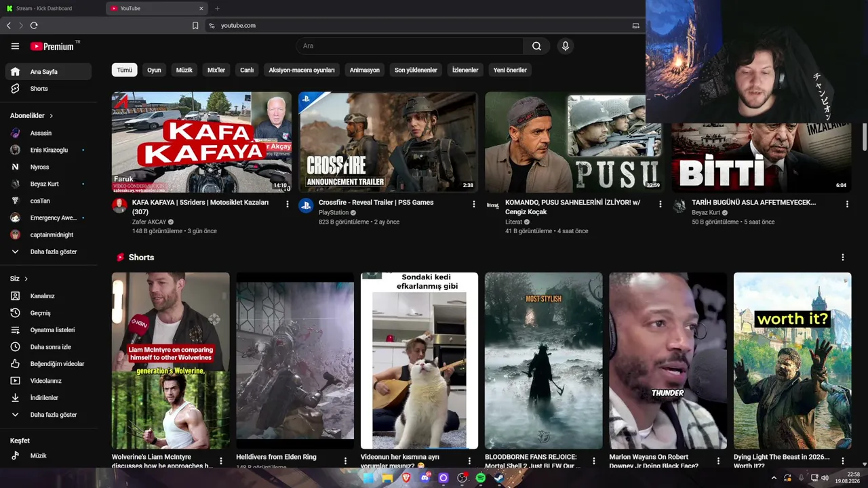
Task: Open options for Crossfire Reveal Trailer video
Action: (474, 204)
